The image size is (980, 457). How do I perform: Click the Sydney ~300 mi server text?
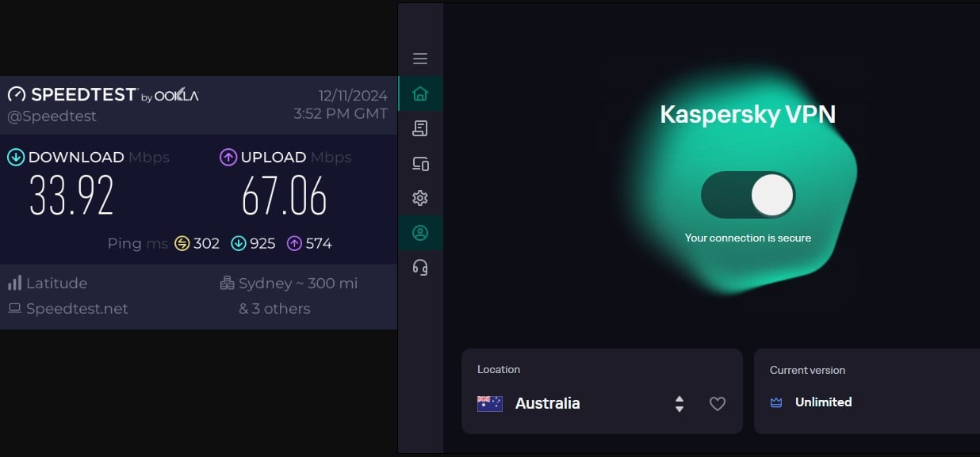click(295, 283)
